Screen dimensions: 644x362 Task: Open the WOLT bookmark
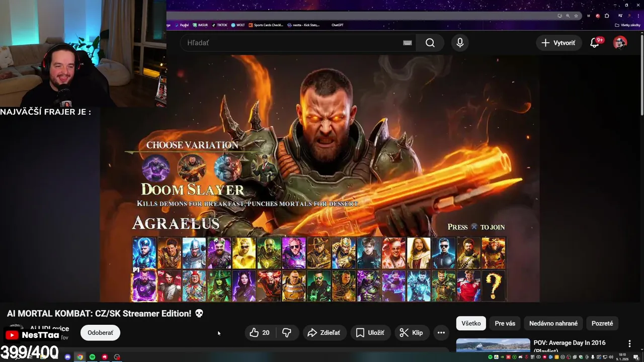coord(238,25)
